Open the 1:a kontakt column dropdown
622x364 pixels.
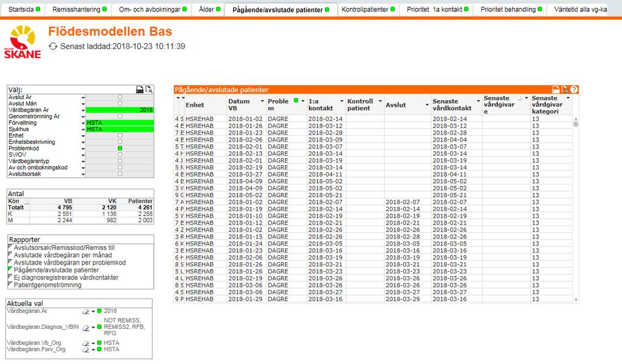341,101
